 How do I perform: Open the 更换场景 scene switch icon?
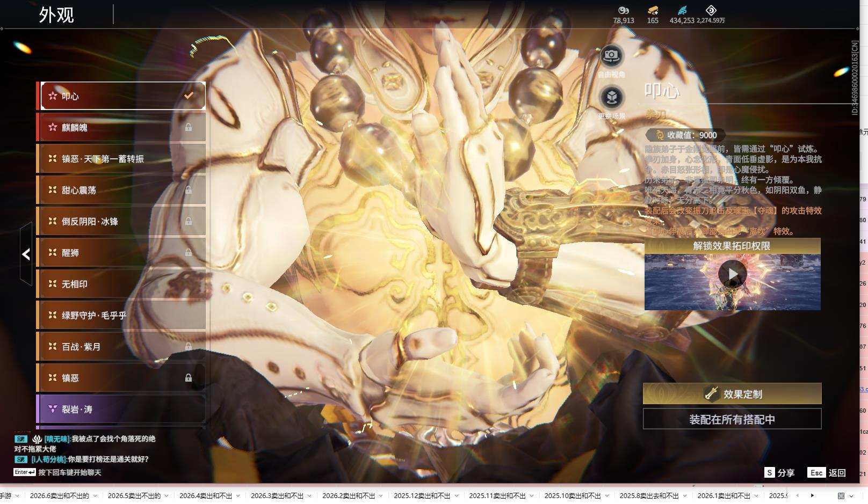(611, 97)
